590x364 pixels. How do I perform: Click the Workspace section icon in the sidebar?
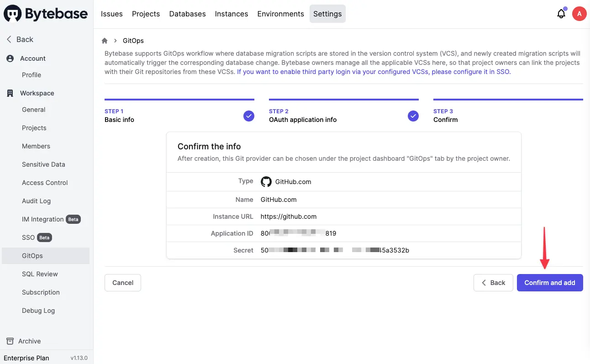(10, 93)
